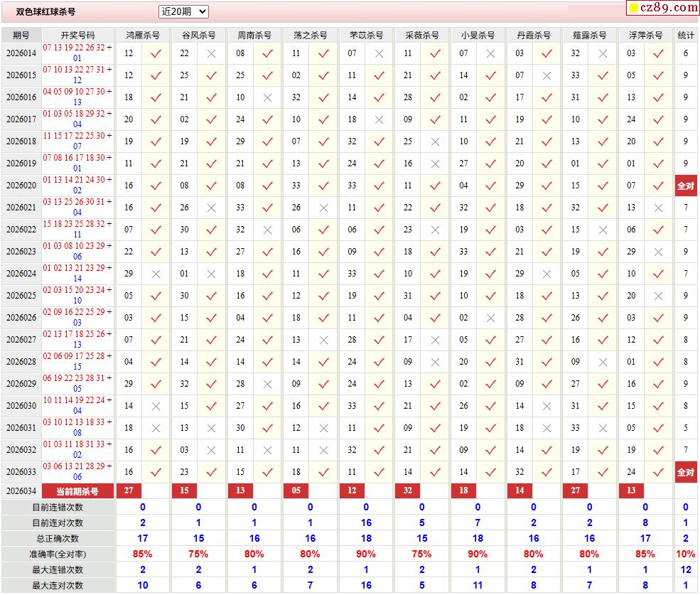The image size is (700, 595).
Task: Click the red 全对 badge in row 2026020
Action: 685,186
